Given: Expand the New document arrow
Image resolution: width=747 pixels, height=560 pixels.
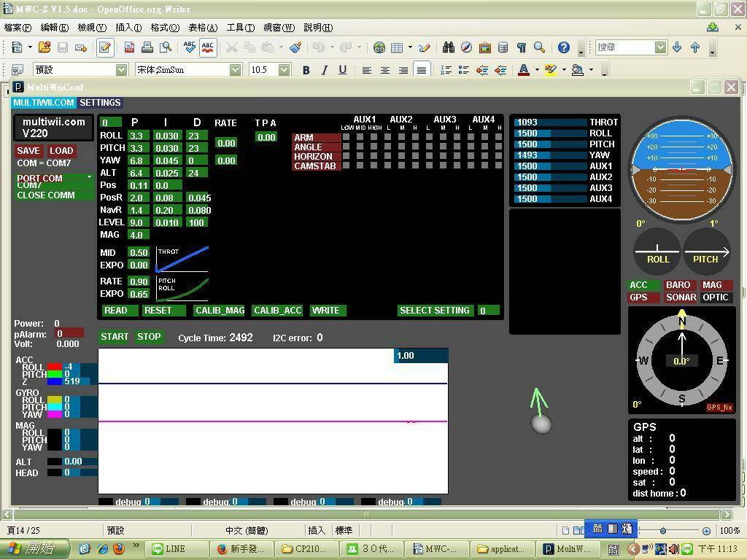Looking at the screenshot, I should pyautogui.click(x=30, y=47).
